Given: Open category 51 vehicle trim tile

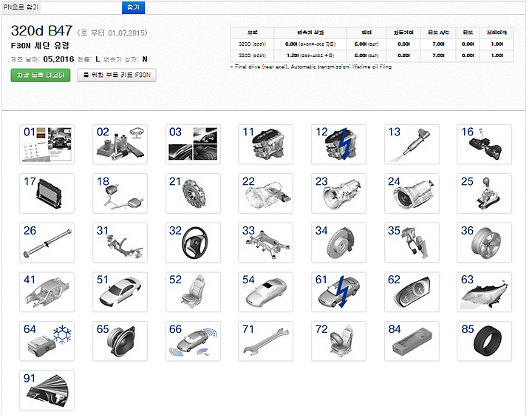Looking at the screenshot, I should [x=120, y=292].
